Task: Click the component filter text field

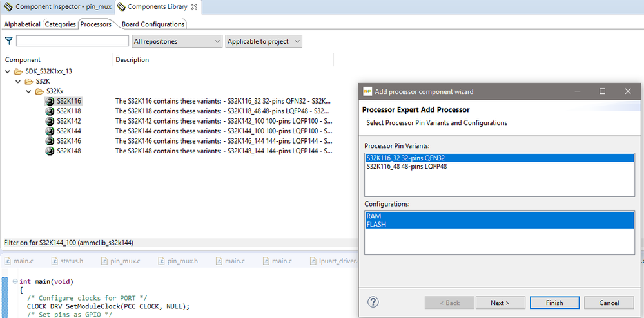Action: point(72,41)
